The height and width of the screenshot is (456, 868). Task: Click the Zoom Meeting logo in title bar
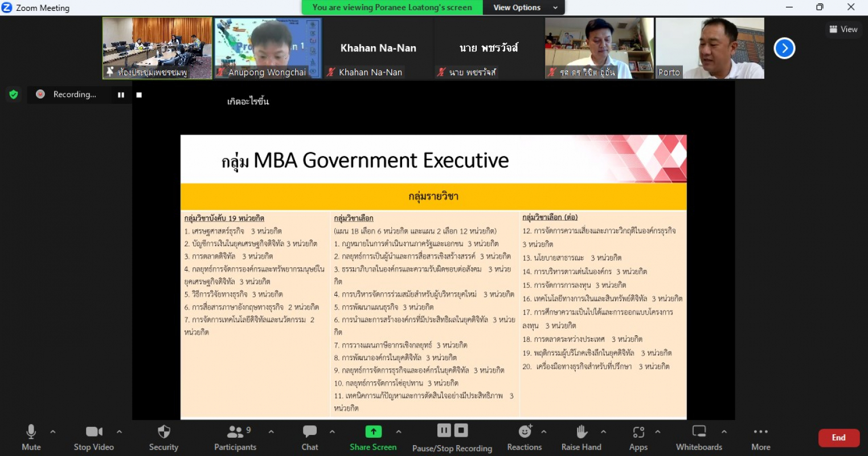[x=7, y=7]
